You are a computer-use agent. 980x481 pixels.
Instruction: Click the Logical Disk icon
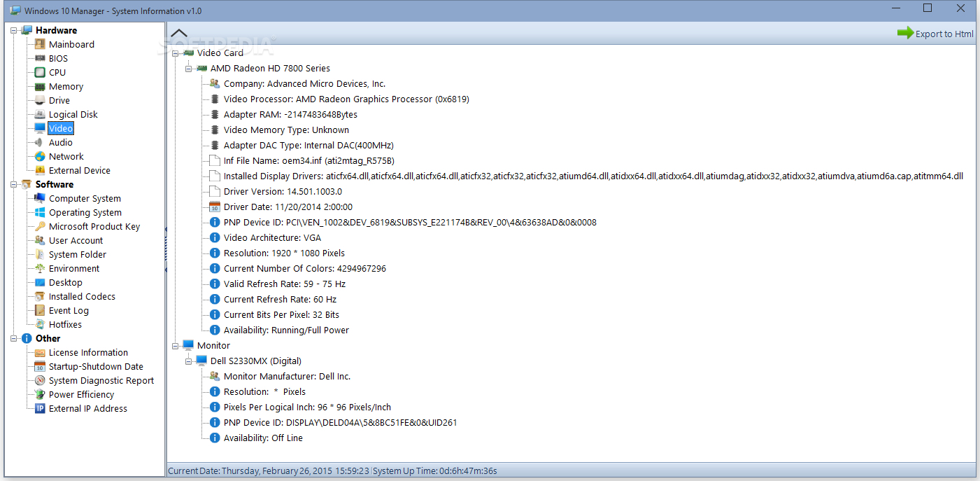pos(40,114)
